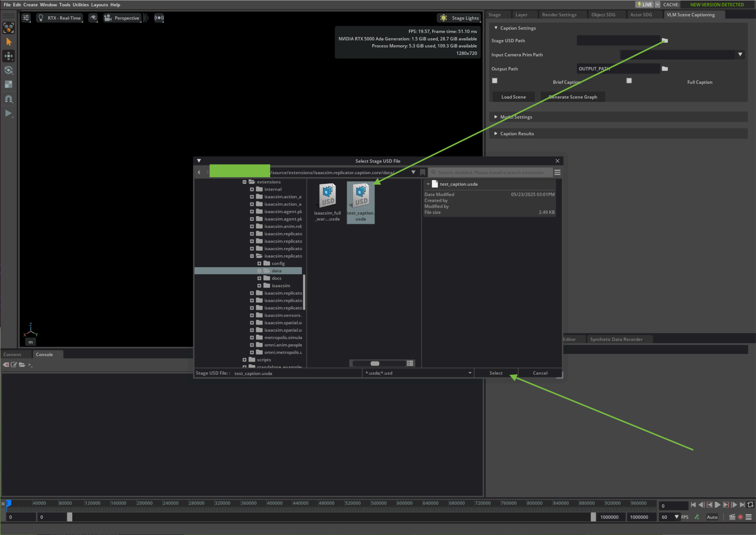Collapse the Caption Settings section
756x535 pixels.
coord(496,28)
